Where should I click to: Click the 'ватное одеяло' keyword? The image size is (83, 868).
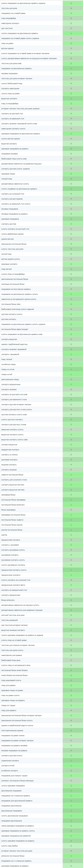(x=7, y=48)
